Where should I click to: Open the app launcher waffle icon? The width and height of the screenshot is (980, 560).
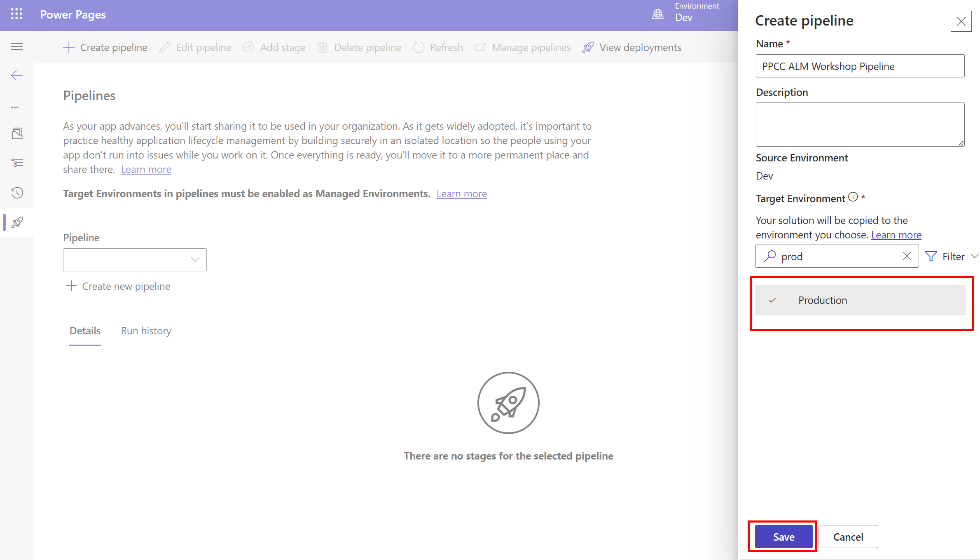[x=16, y=14]
